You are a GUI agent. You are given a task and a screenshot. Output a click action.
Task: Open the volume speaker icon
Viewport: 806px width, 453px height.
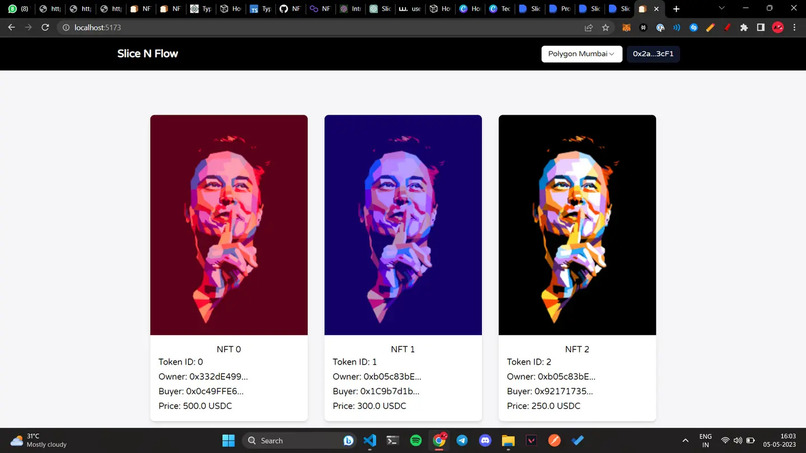click(x=738, y=441)
